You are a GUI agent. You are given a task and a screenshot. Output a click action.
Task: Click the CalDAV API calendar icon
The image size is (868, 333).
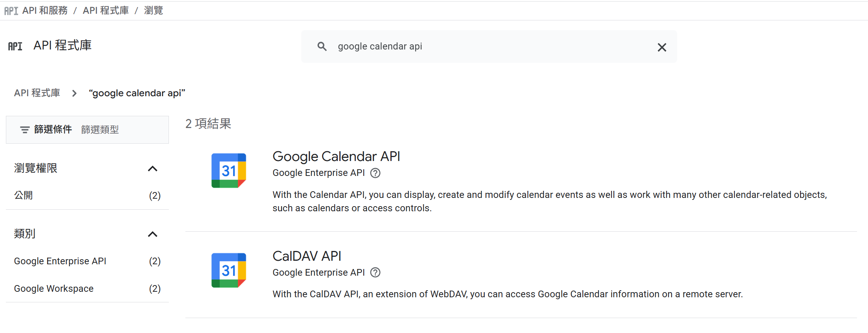[x=229, y=270]
